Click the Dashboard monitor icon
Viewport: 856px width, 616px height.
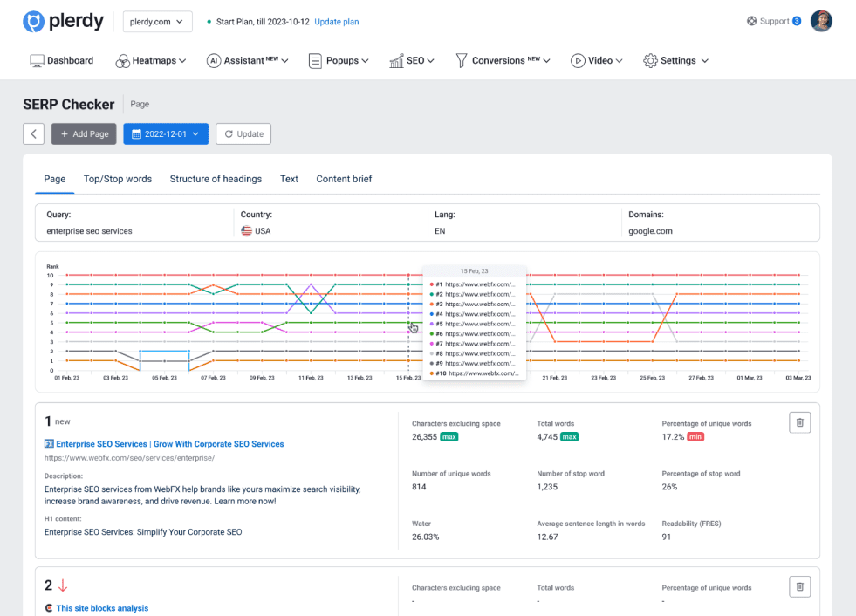point(37,61)
